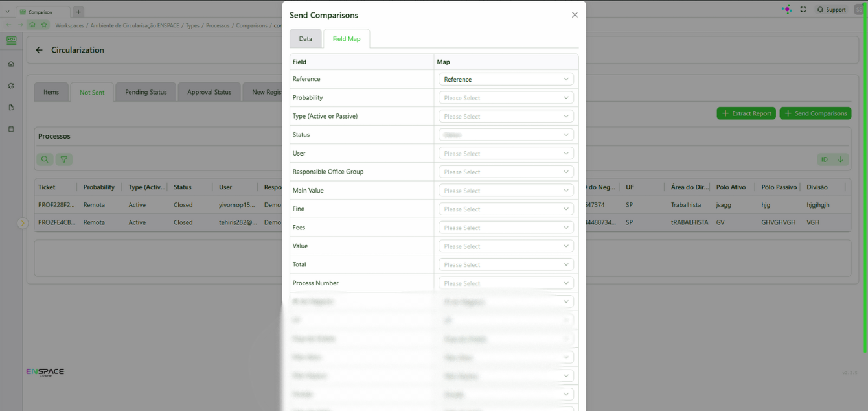Open the filter funnel icon in Processos
868x411 pixels.
pyautogui.click(x=63, y=159)
